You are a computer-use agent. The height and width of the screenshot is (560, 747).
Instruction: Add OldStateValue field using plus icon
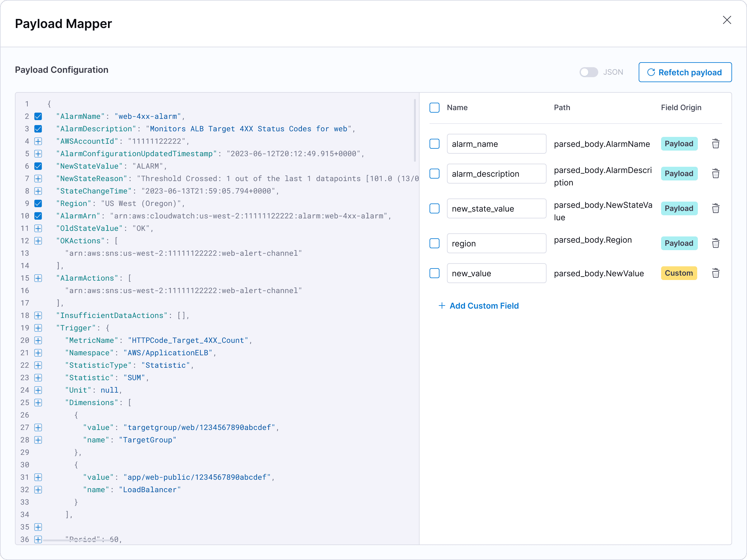pyautogui.click(x=38, y=228)
